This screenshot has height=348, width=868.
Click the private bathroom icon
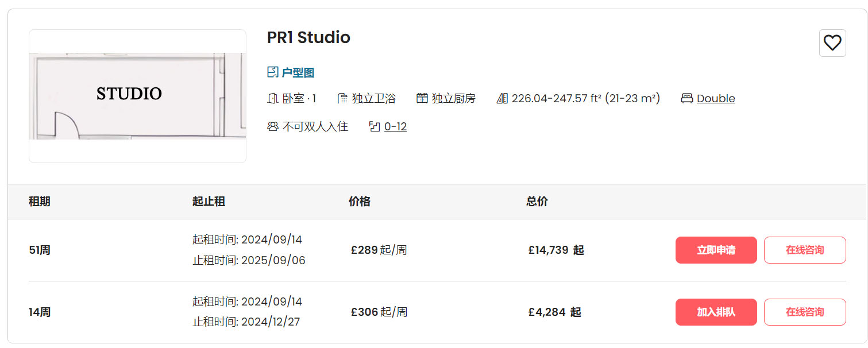coord(343,98)
